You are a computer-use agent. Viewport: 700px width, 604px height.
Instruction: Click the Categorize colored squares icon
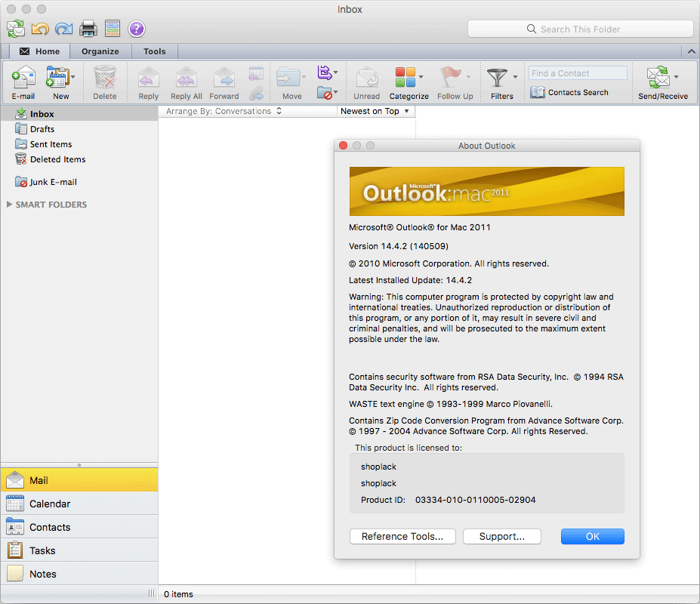pos(406,77)
